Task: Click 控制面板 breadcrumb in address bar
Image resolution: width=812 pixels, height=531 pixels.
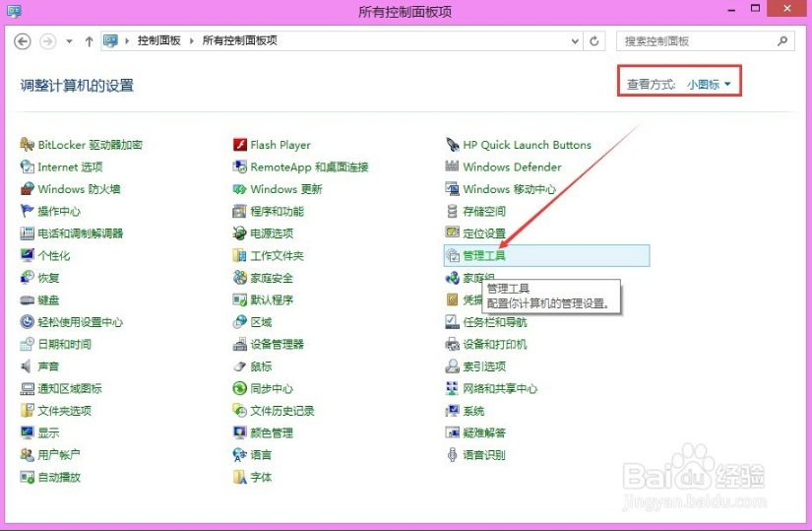Action: 159,41
